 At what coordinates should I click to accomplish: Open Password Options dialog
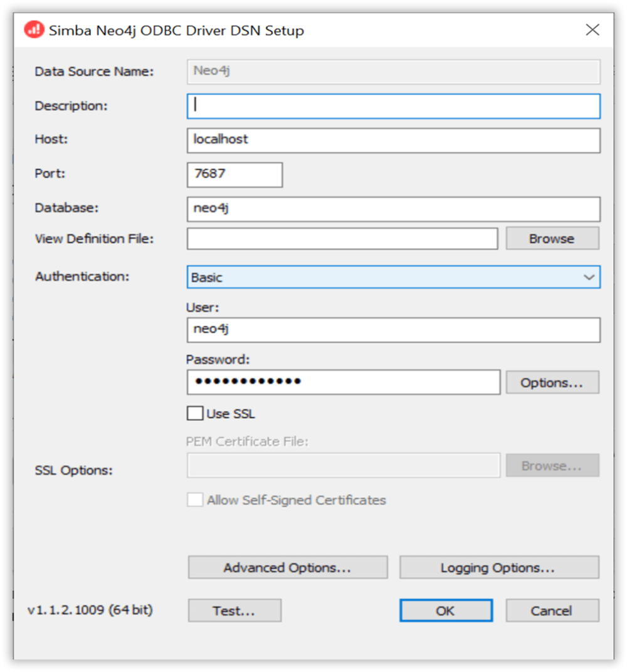552,382
